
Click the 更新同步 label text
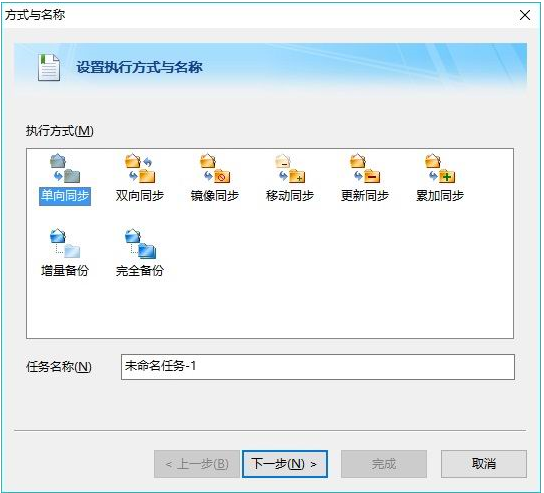point(365,196)
